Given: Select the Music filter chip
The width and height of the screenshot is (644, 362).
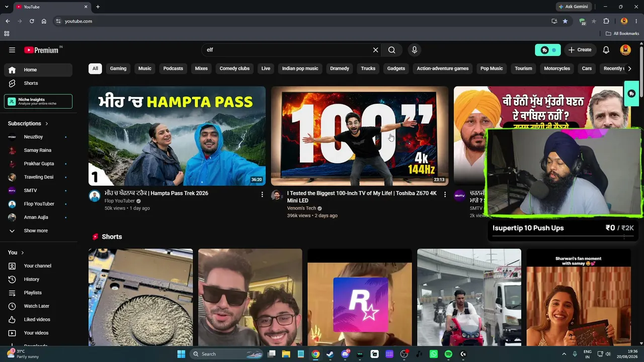Looking at the screenshot, I should point(145,68).
